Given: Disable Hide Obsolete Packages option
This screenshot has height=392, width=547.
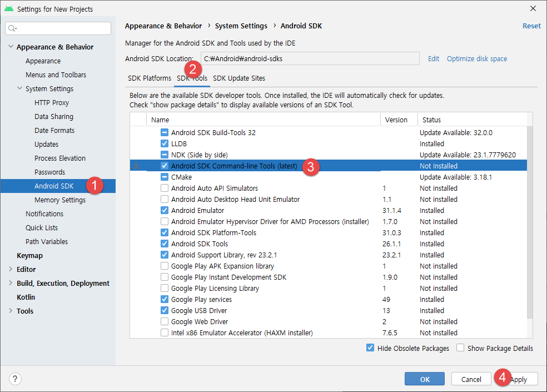Looking at the screenshot, I should 370,348.
